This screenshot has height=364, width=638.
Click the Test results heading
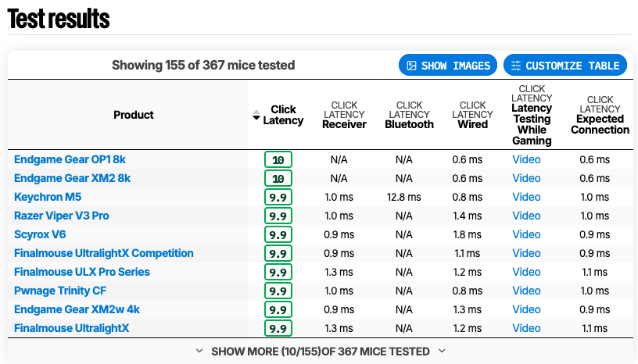click(59, 19)
